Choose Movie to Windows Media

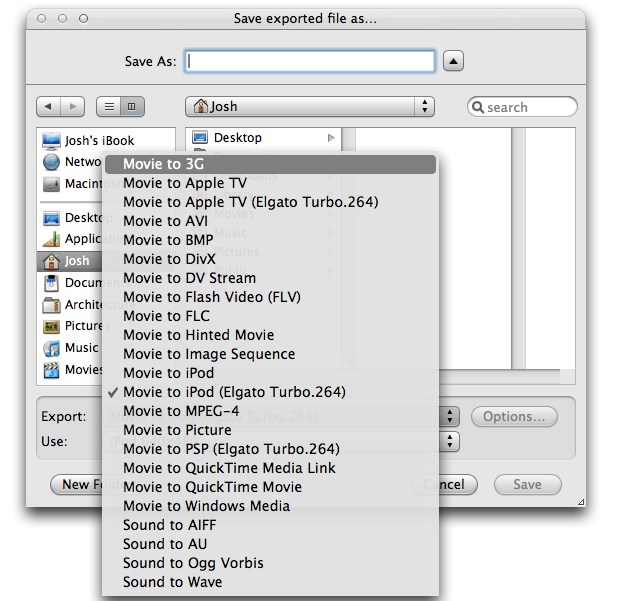coord(270,506)
